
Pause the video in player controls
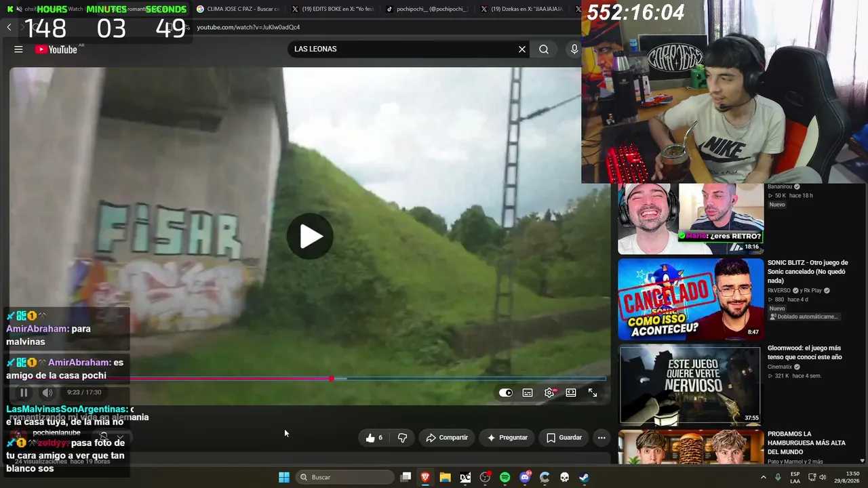24,392
